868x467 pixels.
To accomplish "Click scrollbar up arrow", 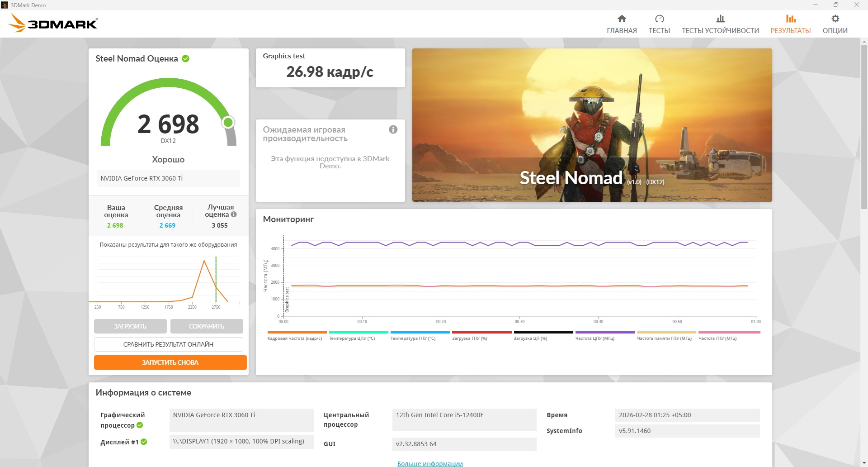I will point(864,42).
